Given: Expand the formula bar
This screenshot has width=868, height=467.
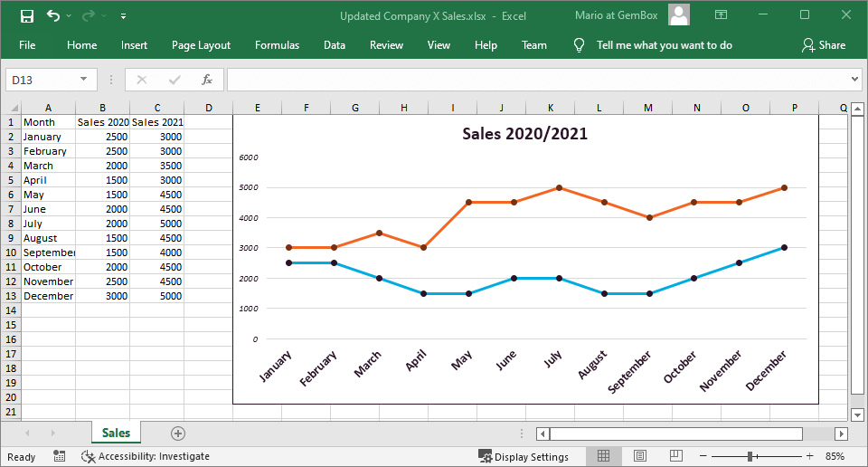Looking at the screenshot, I should click(855, 80).
